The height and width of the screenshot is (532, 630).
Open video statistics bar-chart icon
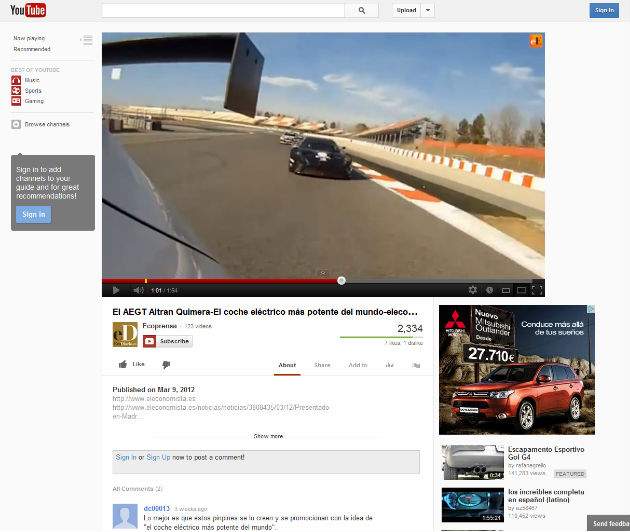[x=389, y=365]
